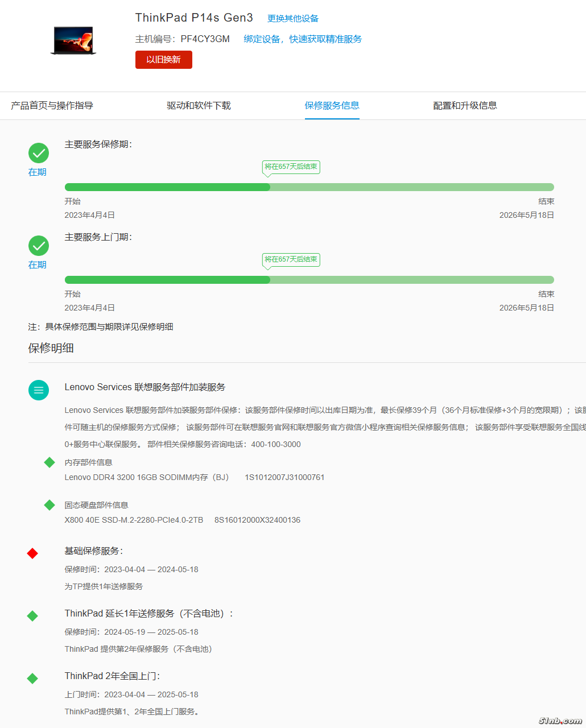Click the teal list icon beside Lenovo Services
Viewport: 586px width, 728px height.
(39, 390)
